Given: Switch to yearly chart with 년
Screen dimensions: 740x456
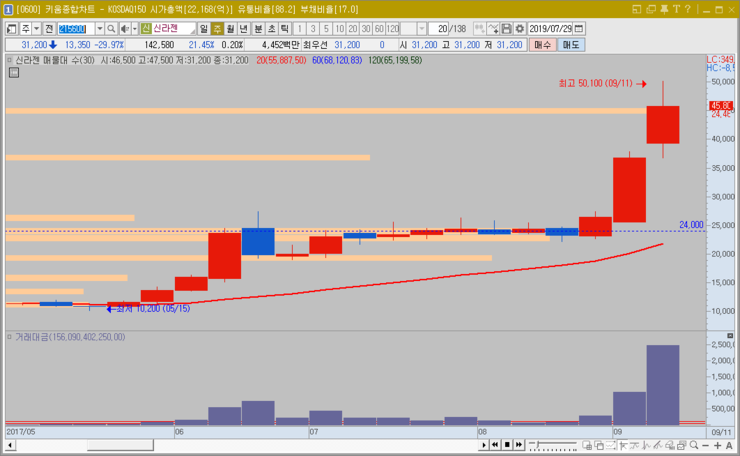Looking at the screenshot, I should tap(244, 29).
